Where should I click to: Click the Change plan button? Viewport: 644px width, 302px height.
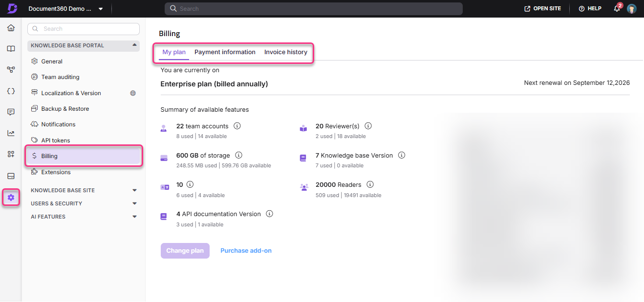185,251
